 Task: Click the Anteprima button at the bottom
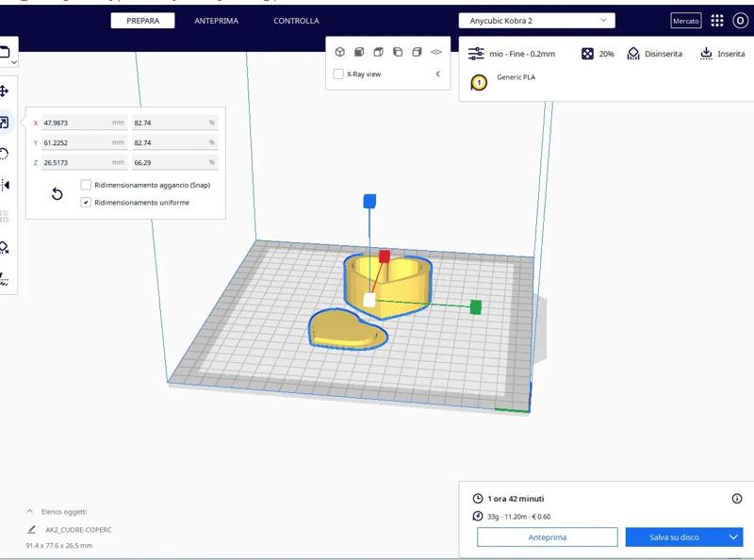click(548, 537)
